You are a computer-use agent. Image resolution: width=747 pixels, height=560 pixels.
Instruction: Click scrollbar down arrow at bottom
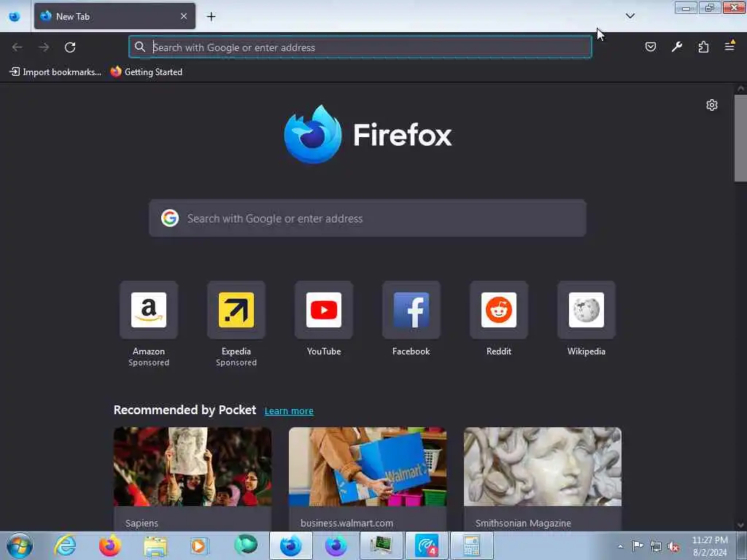740,525
